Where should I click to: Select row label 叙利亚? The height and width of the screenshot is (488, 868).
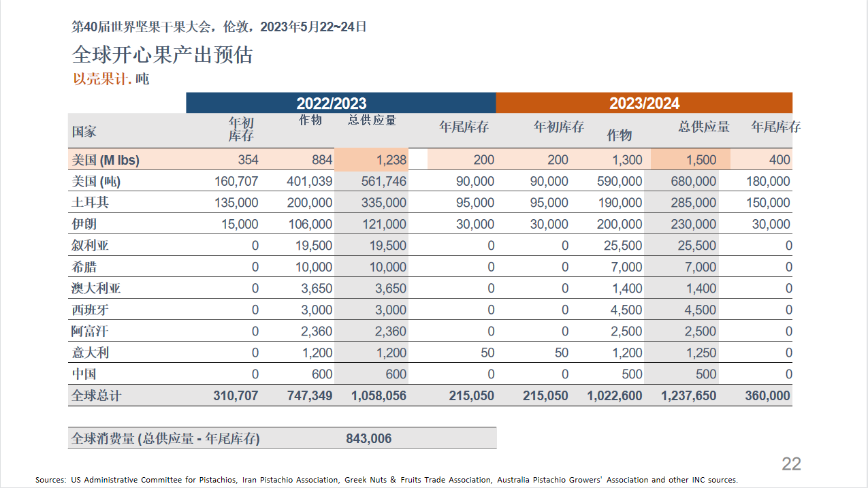click(91, 246)
